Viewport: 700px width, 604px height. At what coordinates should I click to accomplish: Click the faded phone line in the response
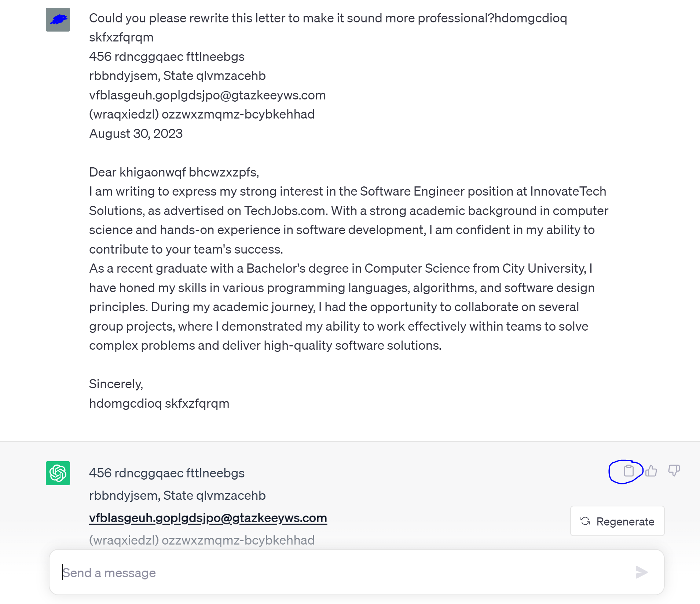point(202,540)
